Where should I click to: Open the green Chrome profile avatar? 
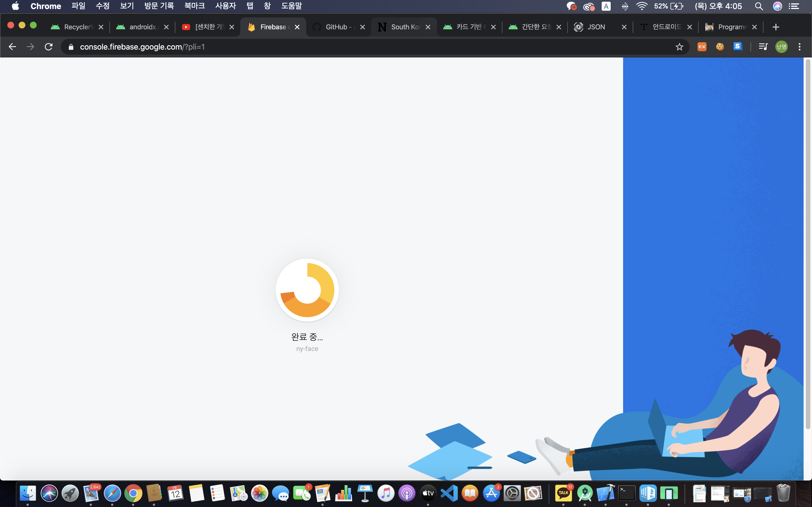[x=781, y=46]
